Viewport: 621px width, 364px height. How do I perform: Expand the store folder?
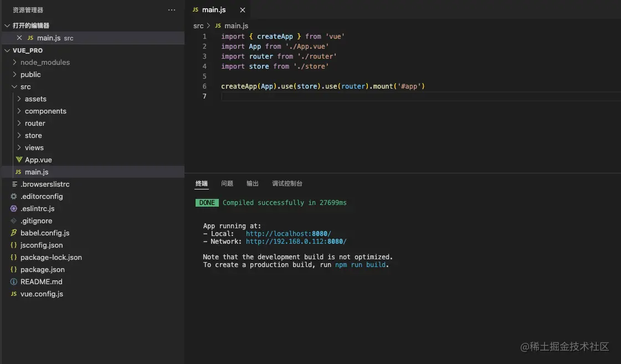19,135
